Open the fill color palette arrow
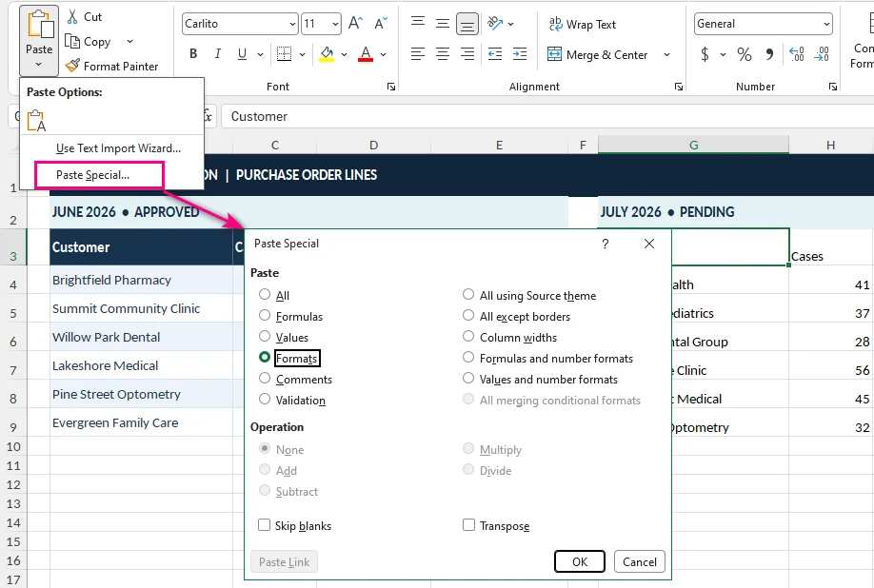Viewport: 874px width, 588px height. (344, 54)
